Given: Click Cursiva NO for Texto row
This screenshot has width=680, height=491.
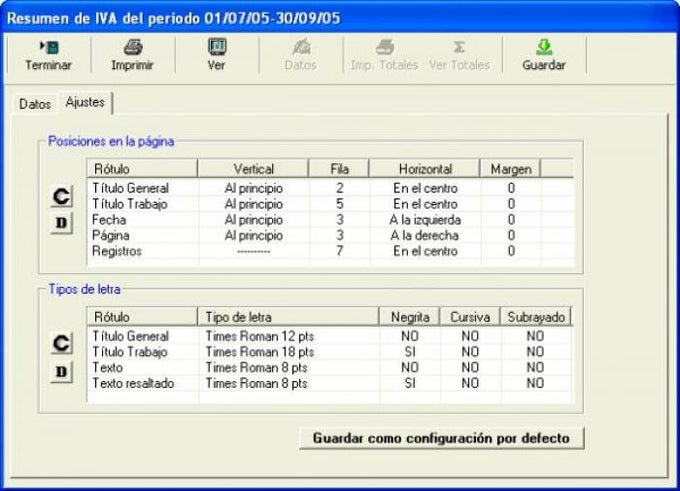Looking at the screenshot, I should pos(470,367).
